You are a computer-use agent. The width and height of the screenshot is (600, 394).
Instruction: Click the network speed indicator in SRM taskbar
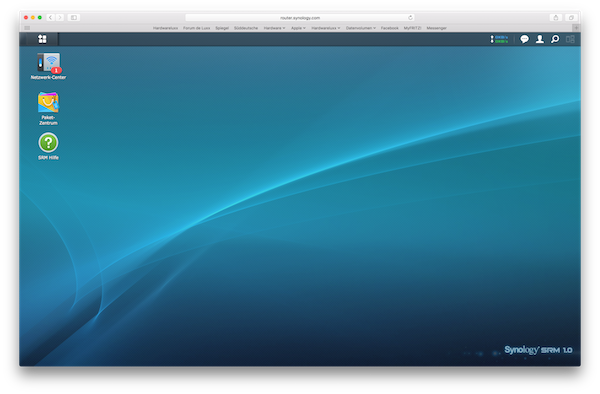499,39
